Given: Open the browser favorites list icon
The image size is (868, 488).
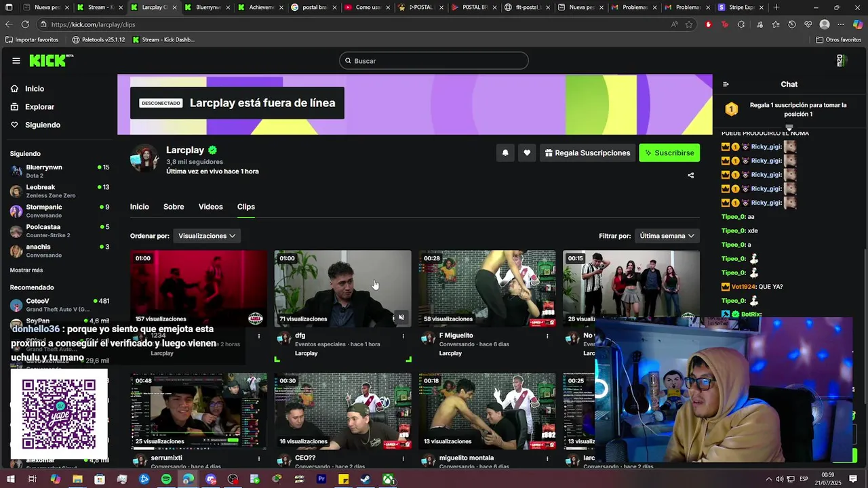Looking at the screenshot, I should coord(775,24).
